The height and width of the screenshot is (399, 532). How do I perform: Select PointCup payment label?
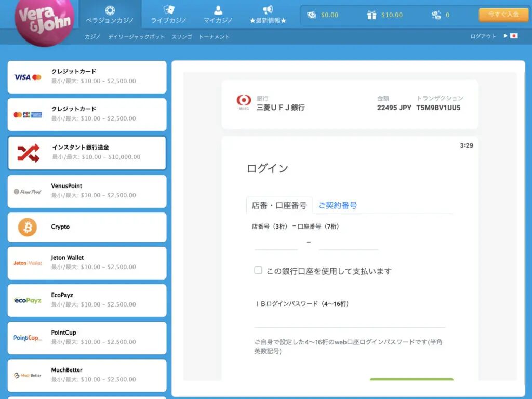coord(63,332)
